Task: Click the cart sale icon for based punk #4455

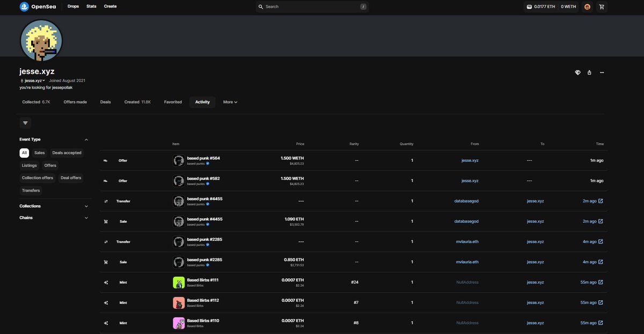Action: coord(106,221)
